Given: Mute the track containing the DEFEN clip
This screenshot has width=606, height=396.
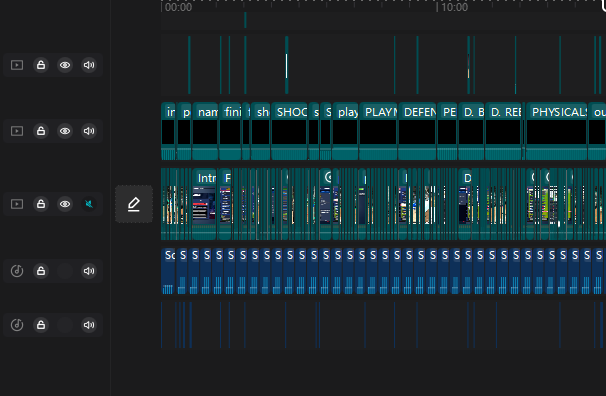Looking at the screenshot, I should click(89, 131).
